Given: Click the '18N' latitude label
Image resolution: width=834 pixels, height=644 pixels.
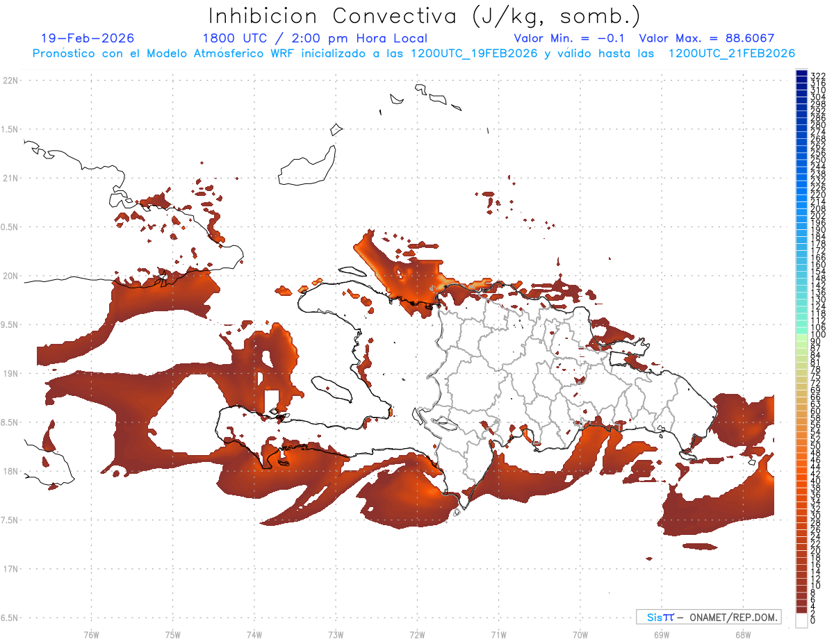Looking at the screenshot, I should coord(11,471).
